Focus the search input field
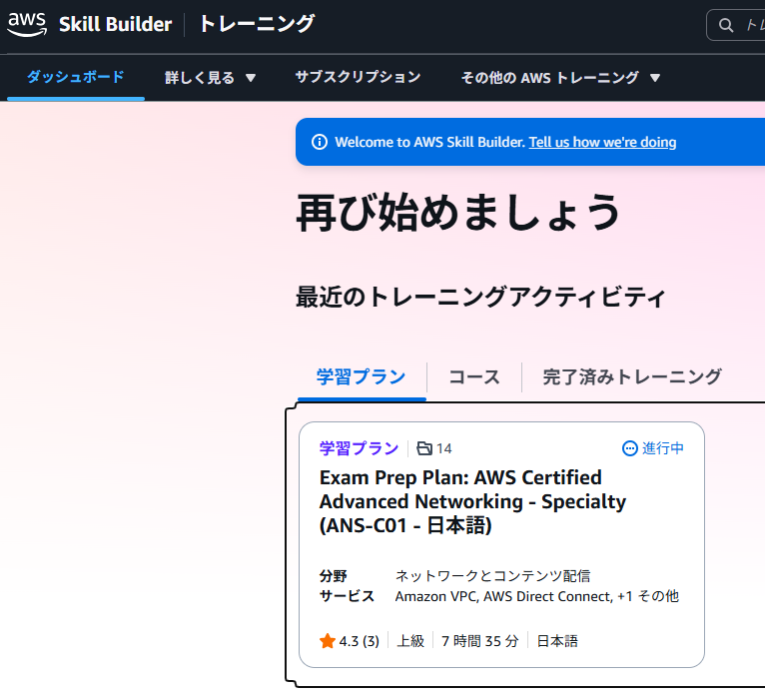The height and width of the screenshot is (700, 765). pyautogui.click(x=736, y=25)
